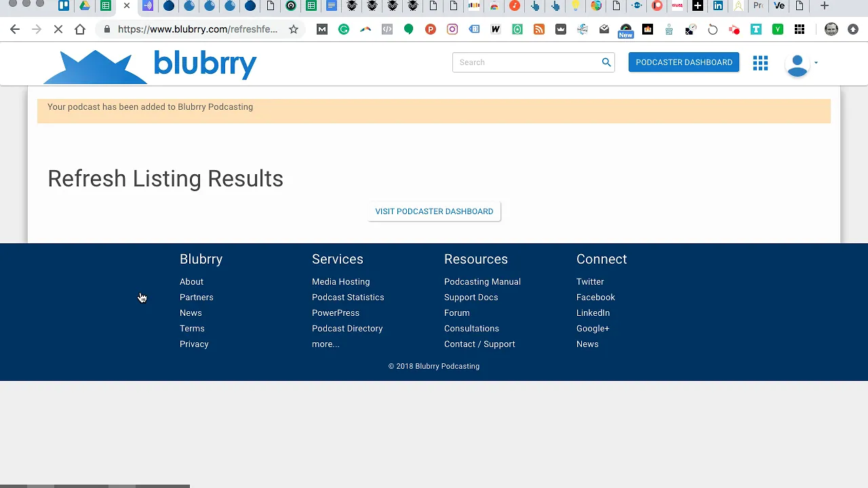
Task: Open the Support Docs link
Action: point(471,298)
